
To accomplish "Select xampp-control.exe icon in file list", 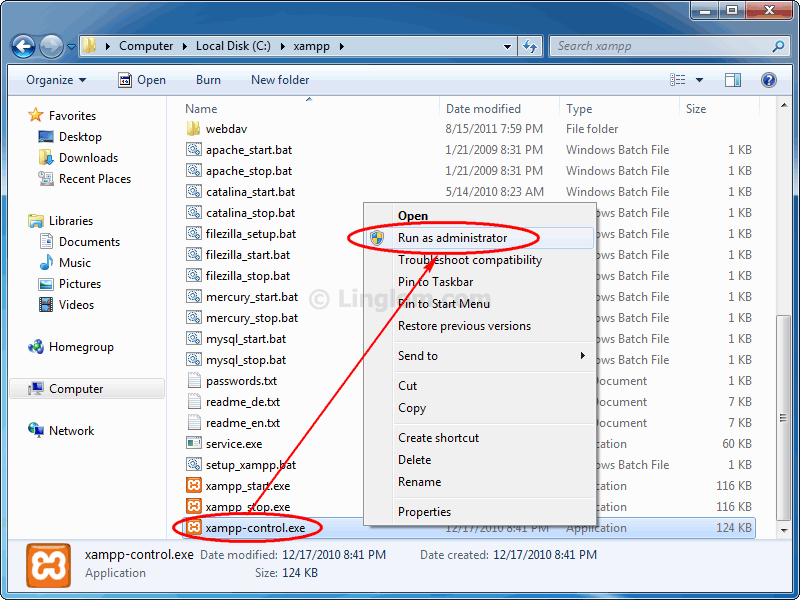I will point(193,527).
